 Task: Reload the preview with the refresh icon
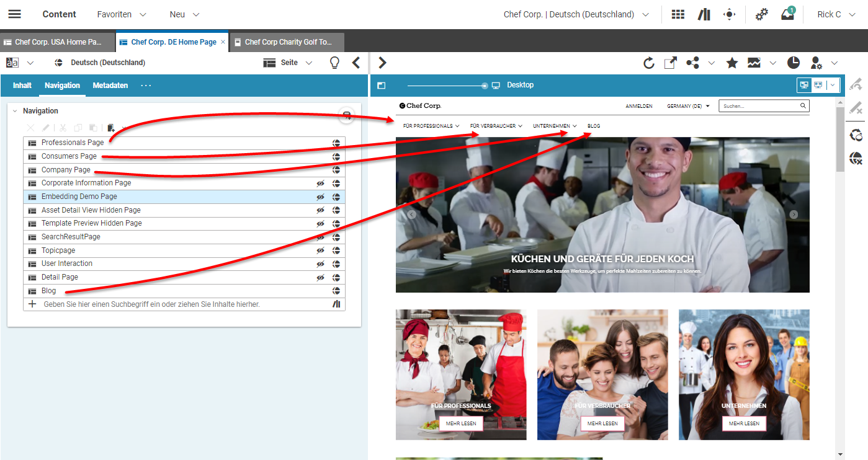[649, 63]
